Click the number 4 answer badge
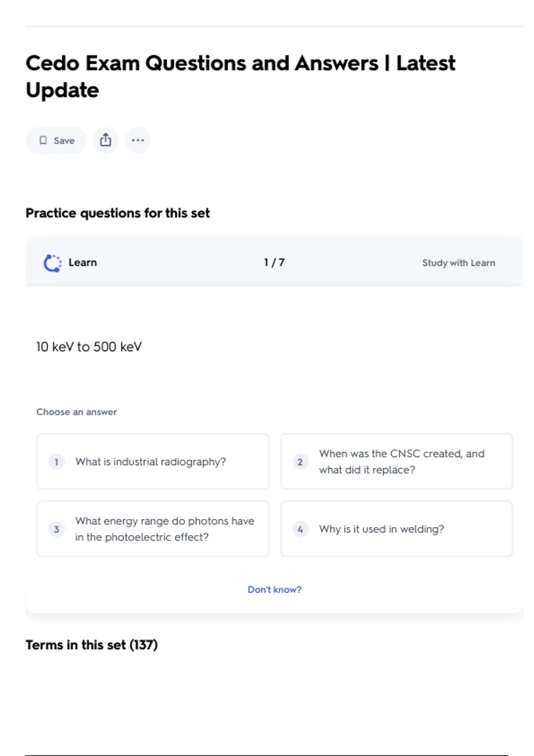The image size is (534, 756). click(300, 529)
